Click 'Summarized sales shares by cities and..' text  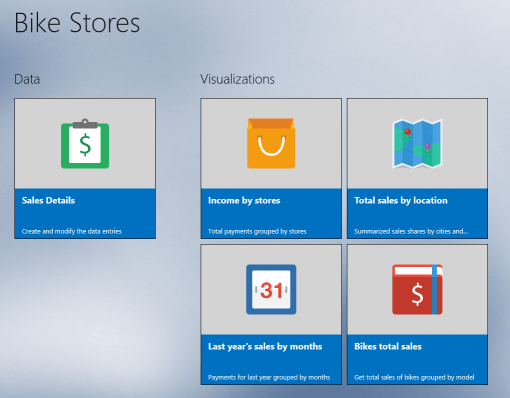(x=411, y=231)
